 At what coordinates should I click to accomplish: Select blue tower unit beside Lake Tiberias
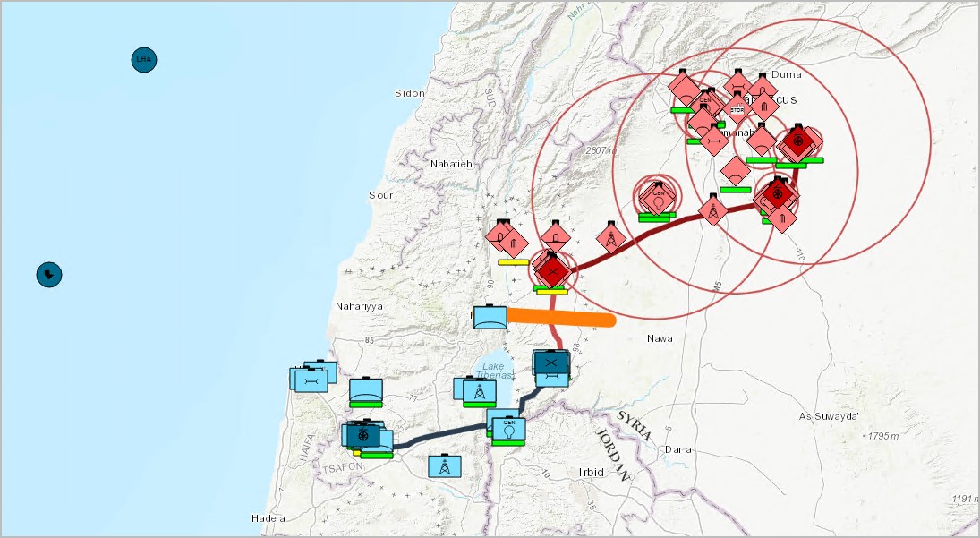480,390
